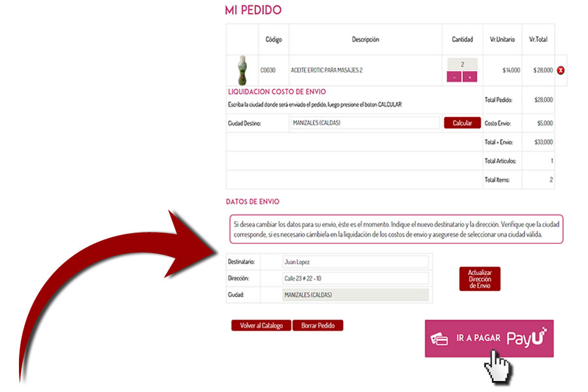Viewport: 588px width, 392px height.
Task: Increase quantity with the plus button
Action: tap(470, 77)
